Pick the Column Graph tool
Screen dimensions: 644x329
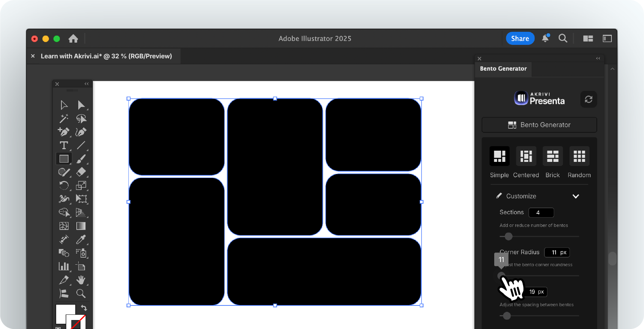64,266
